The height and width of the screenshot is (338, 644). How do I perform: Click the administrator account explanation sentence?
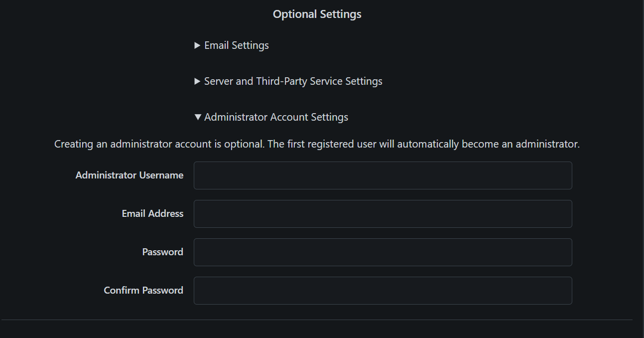(x=317, y=144)
